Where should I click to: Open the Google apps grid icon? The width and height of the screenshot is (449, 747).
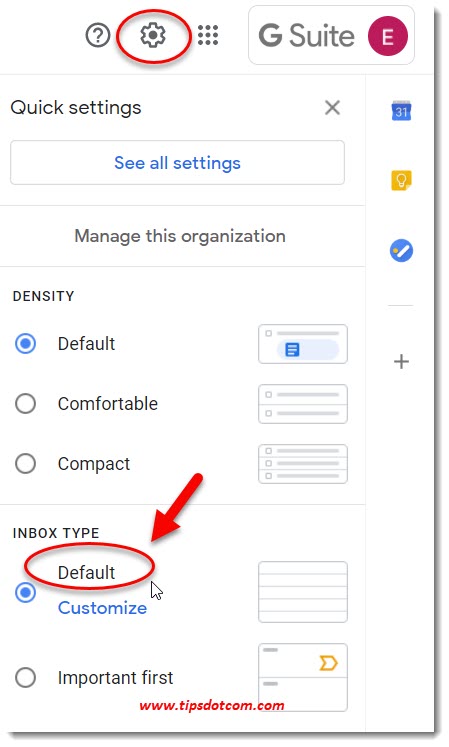pos(208,35)
